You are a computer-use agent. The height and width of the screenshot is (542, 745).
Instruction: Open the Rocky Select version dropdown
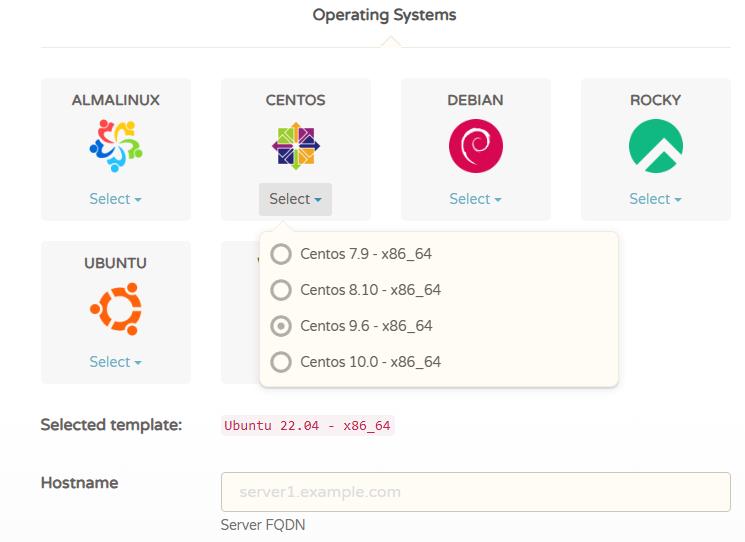coord(655,199)
